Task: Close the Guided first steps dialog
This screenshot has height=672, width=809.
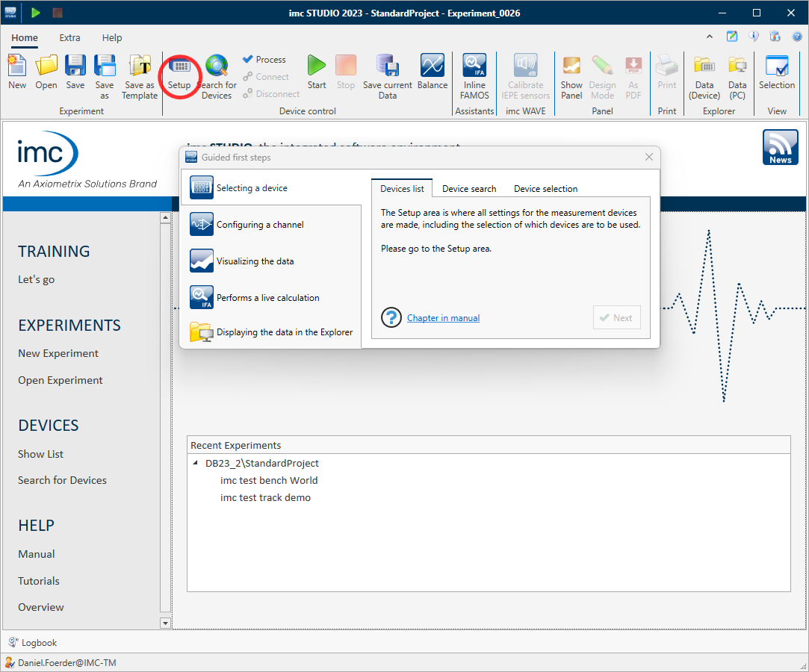Action: click(648, 157)
